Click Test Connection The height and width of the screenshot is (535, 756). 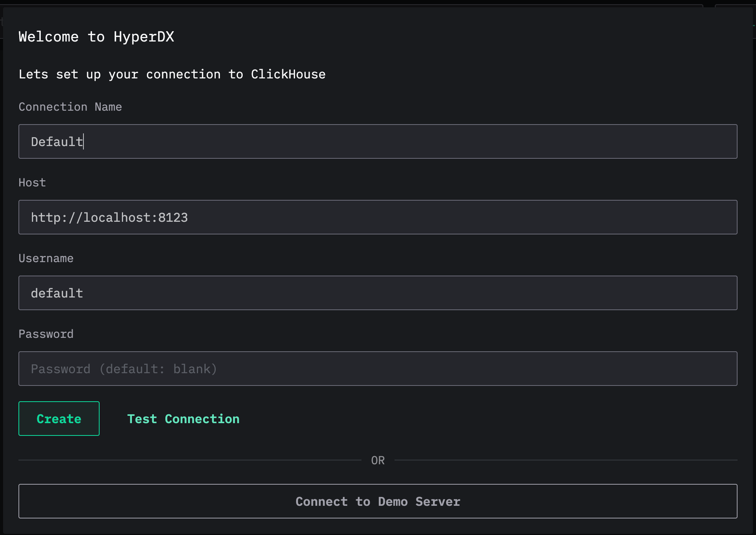tap(183, 419)
